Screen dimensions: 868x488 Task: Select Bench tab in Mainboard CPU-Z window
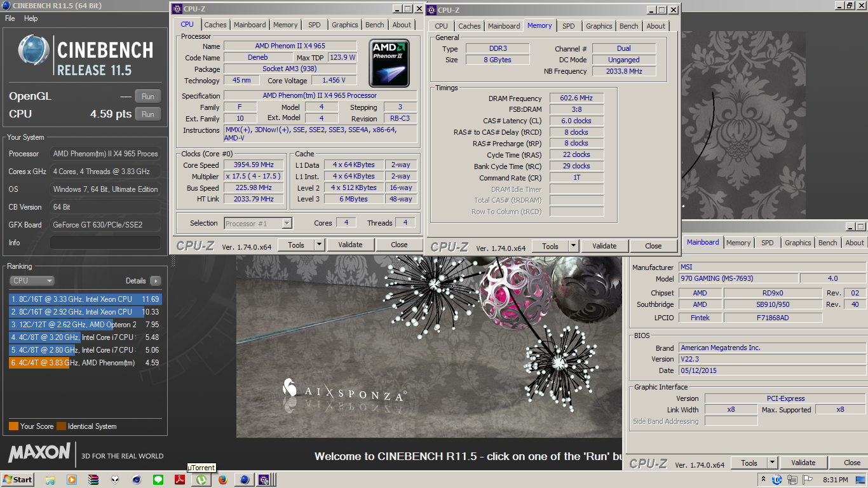click(828, 243)
